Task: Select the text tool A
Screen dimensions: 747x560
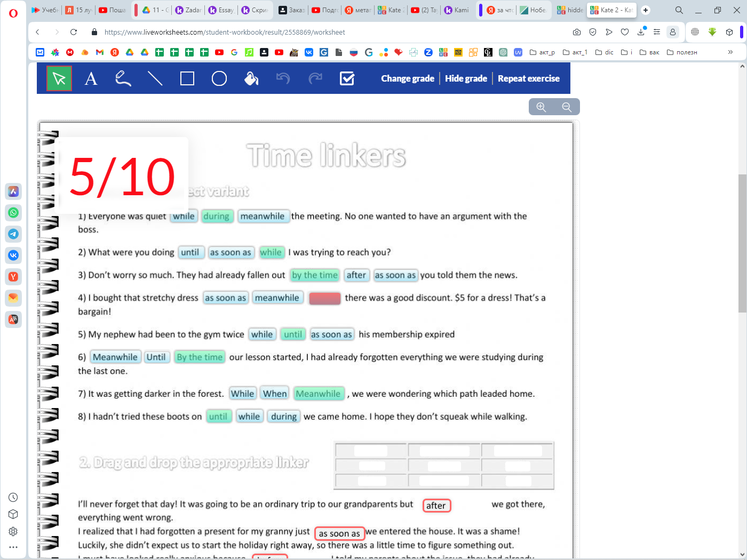Action: [91, 79]
